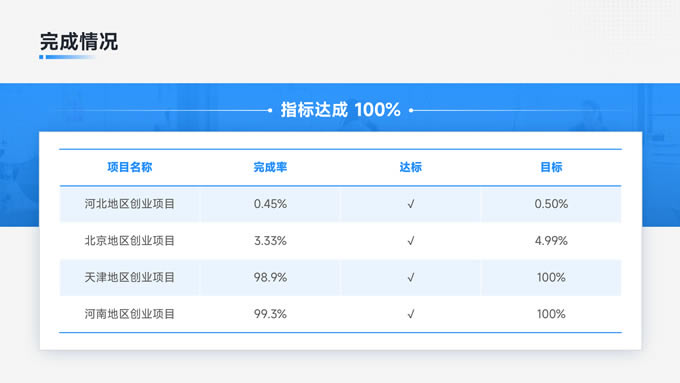Click the checkmark in the 河北 row
Viewport: 680px width, 383px height.
[x=411, y=204]
